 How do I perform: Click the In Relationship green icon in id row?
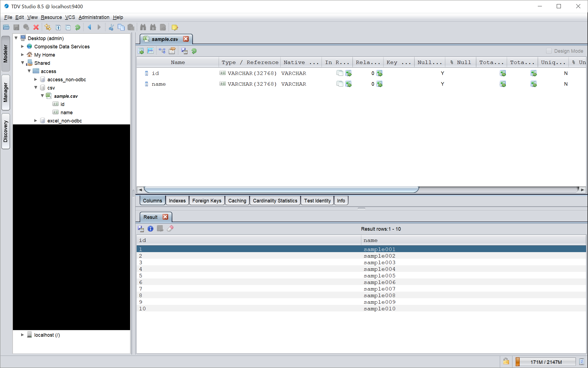tap(349, 73)
